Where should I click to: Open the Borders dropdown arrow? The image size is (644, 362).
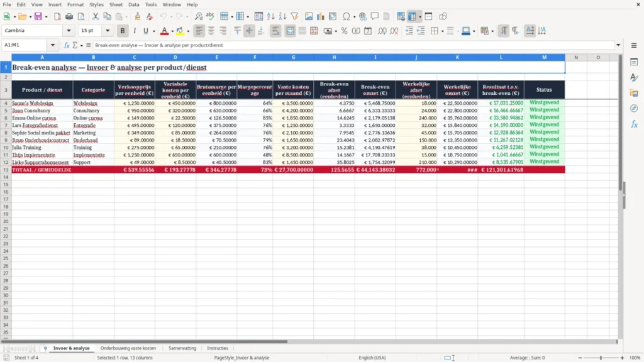[x=442, y=31]
